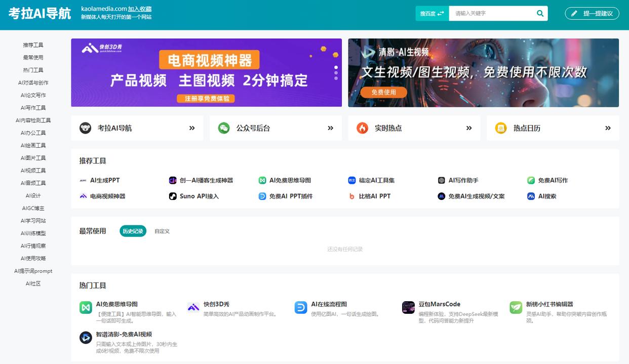Expand the 公众号后台 card double chevron
This screenshot has width=629, height=364.
point(331,128)
